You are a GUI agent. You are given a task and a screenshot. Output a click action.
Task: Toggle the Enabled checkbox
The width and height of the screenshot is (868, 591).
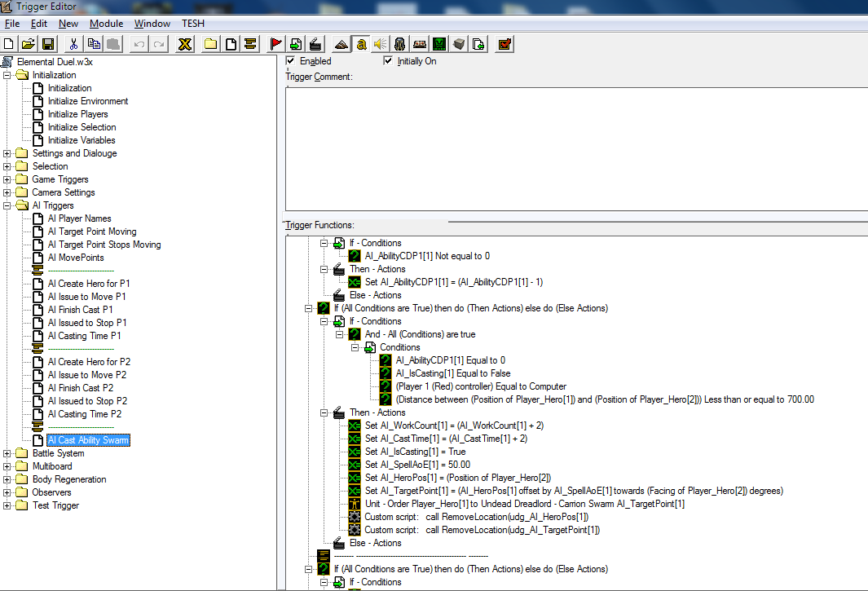click(x=290, y=60)
